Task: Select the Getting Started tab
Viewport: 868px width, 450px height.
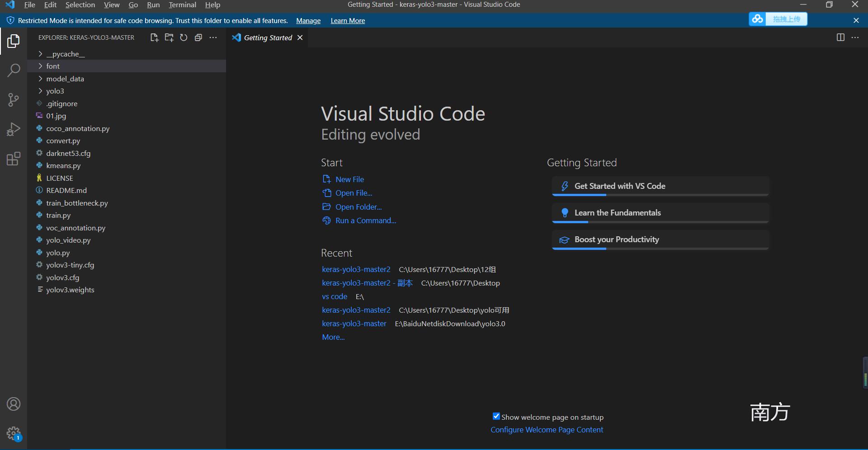Action: [x=268, y=37]
